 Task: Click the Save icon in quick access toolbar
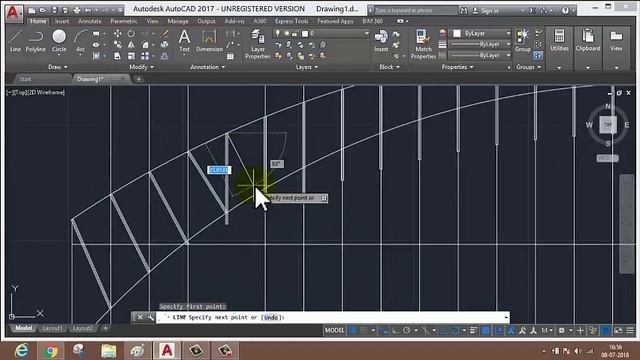[x=54, y=10]
